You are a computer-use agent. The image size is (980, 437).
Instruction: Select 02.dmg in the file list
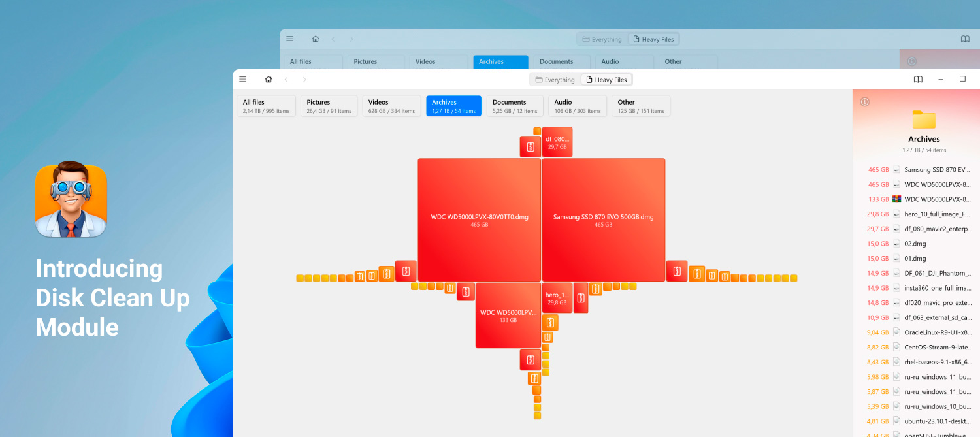tap(915, 244)
